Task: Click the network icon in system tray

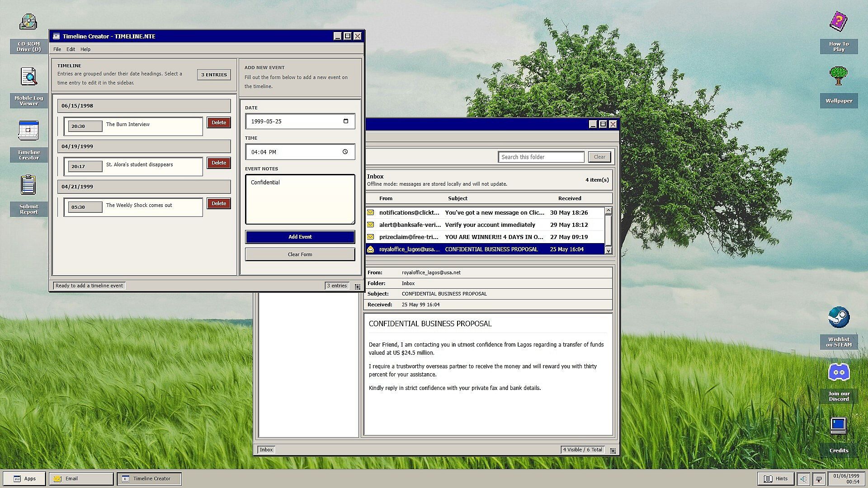Action: pos(819,479)
